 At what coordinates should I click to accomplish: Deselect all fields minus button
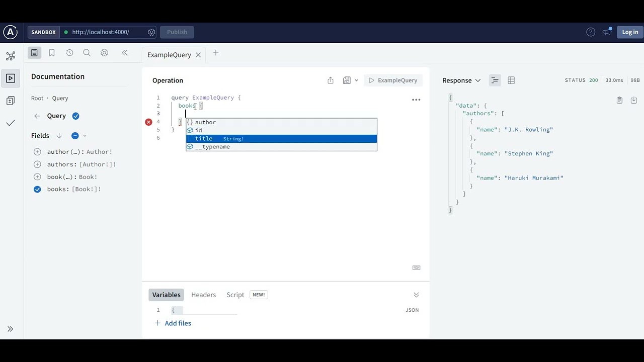pyautogui.click(x=75, y=136)
